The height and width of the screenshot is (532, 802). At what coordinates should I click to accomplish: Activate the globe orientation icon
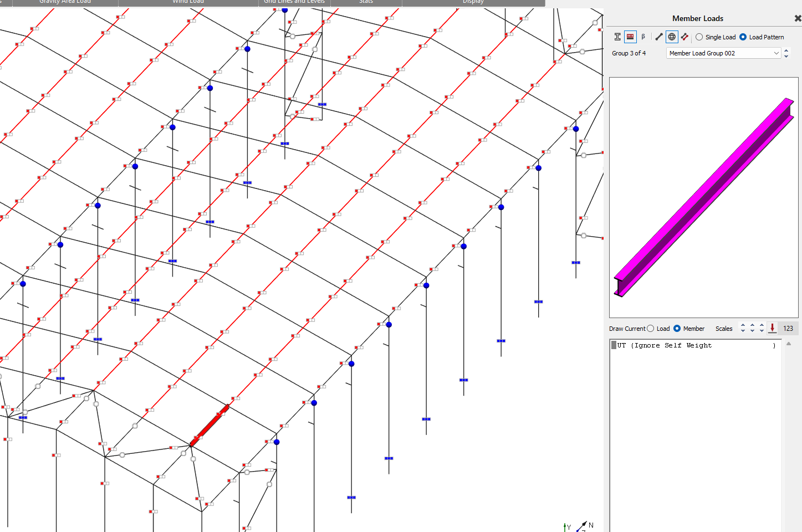click(672, 37)
